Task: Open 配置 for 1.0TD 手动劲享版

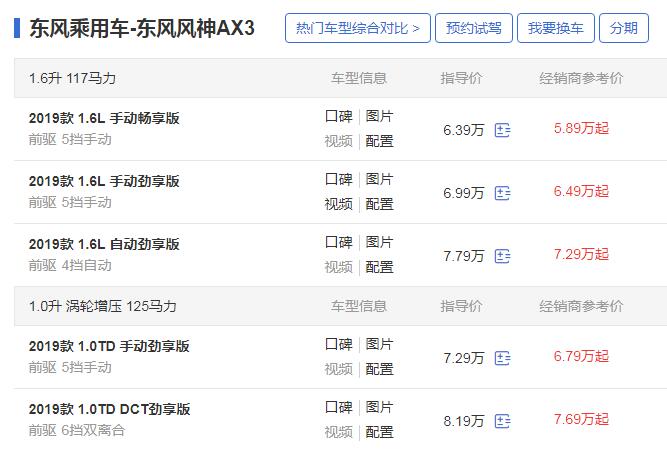Action: click(379, 369)
